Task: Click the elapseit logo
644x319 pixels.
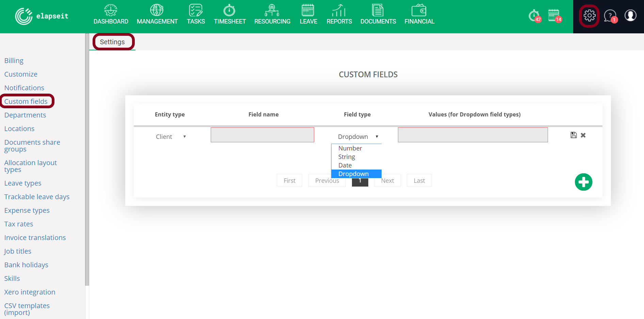Action: 42,16
